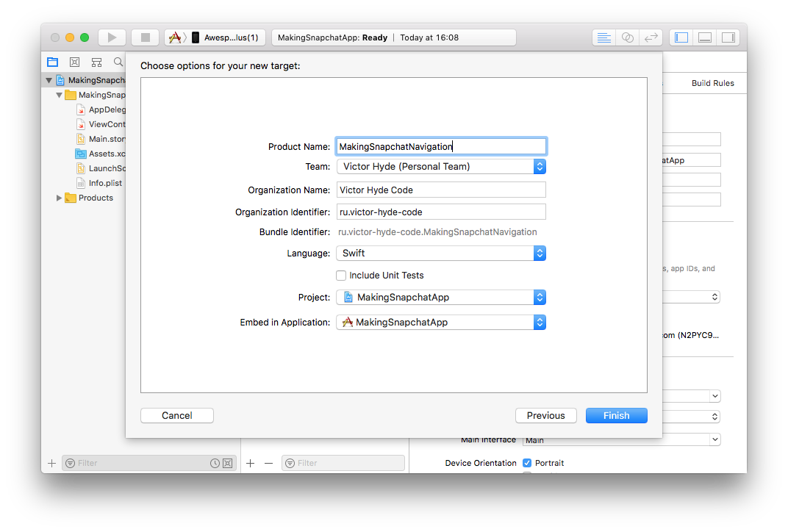Collapse the MakingSnapchatApp project root

tap(49, 80)
